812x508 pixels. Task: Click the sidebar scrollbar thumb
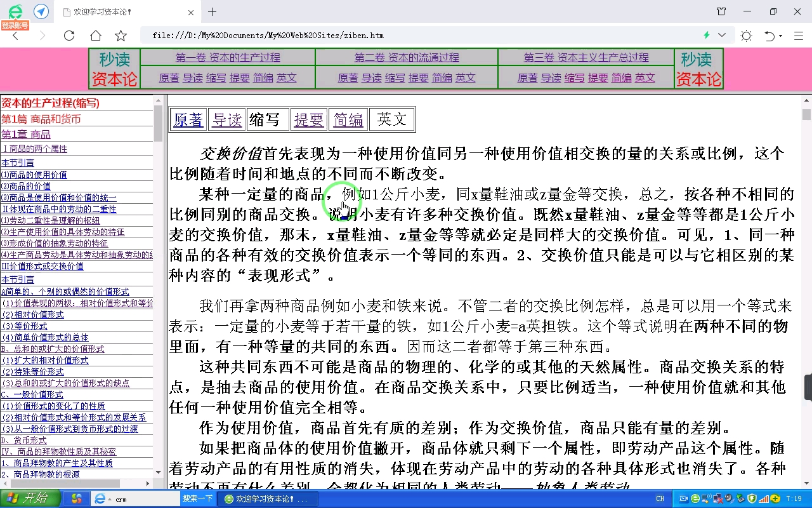point(159,123)
